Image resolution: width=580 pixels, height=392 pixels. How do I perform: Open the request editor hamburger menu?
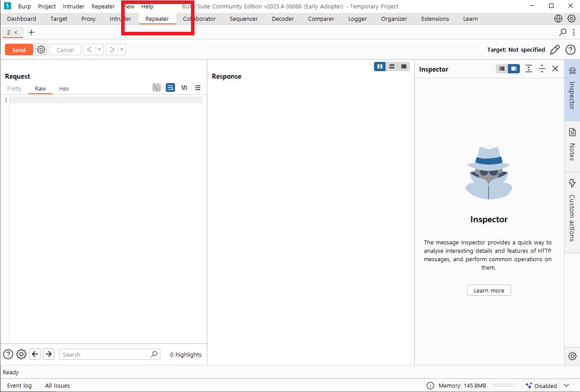(198, 88)
